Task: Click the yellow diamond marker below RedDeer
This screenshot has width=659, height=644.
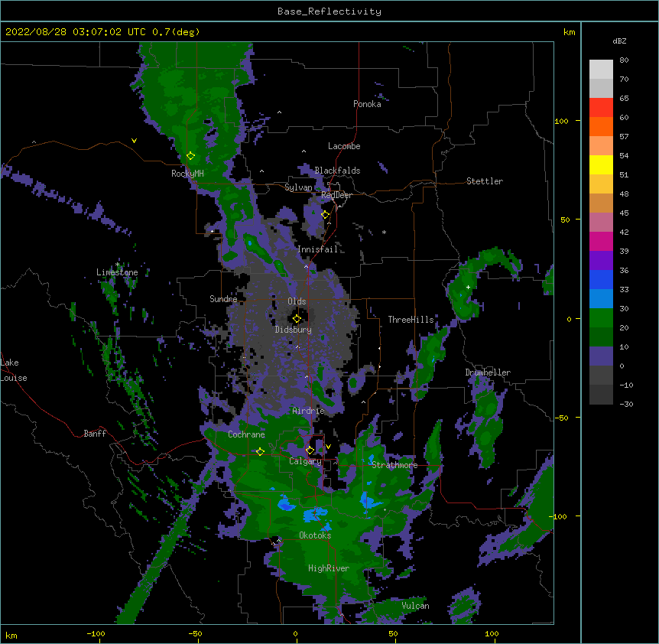Action: pos(326,215)
